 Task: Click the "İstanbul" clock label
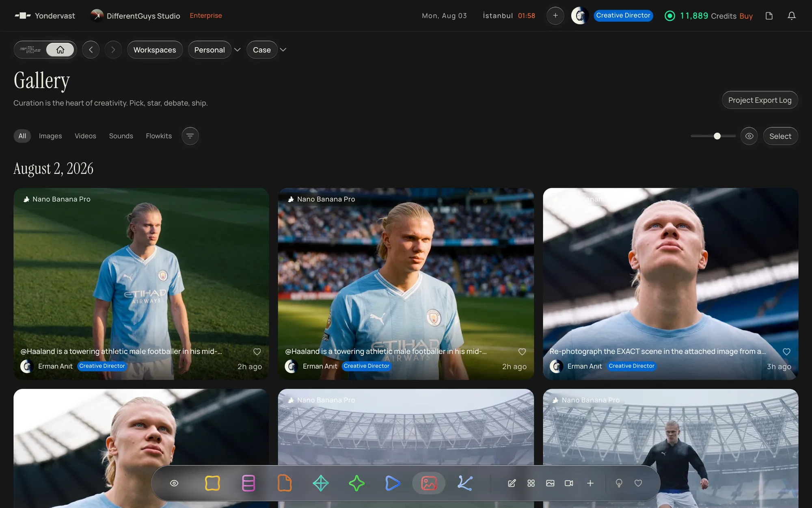498,15
